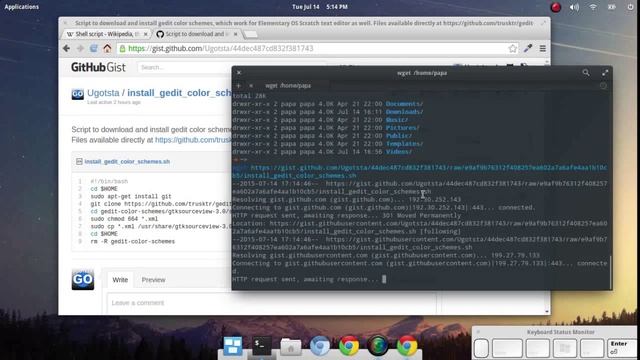Open the date and time indicator
This screenshot has height=360, width=640.
(x=320, y=7)
